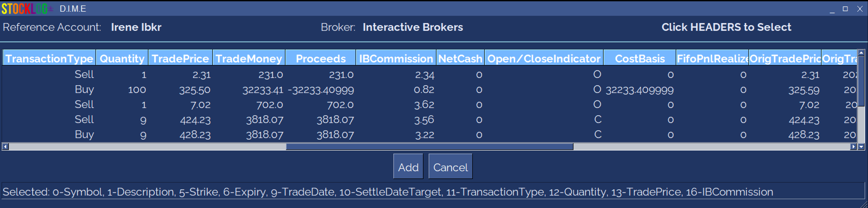Click the Cancel button
Screen dimensions: 868x208
[x=450, y=167]
